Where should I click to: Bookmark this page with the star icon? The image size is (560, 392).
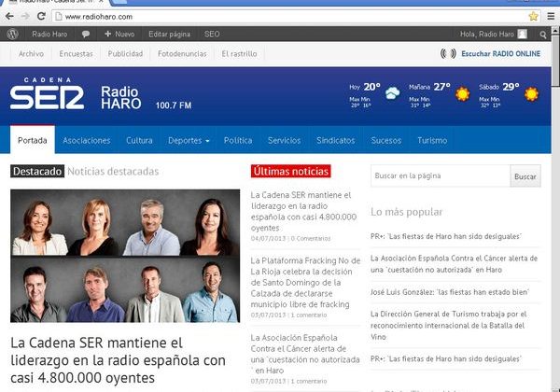click(533, 17)
